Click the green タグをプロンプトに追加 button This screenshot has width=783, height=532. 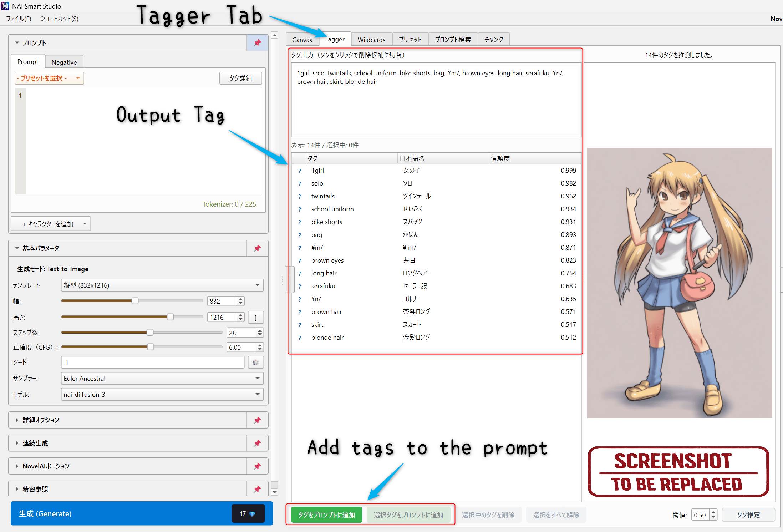pos(326,515)
